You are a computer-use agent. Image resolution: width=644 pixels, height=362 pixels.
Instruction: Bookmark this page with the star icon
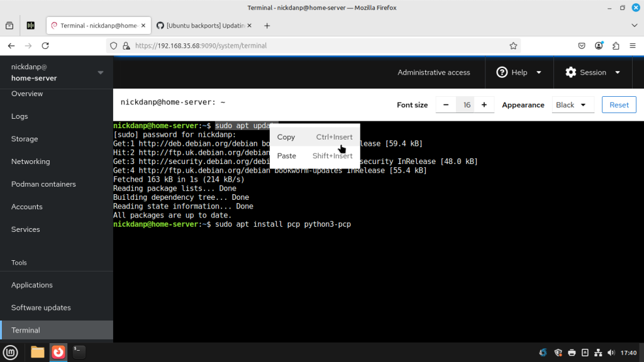click(513, 46)
